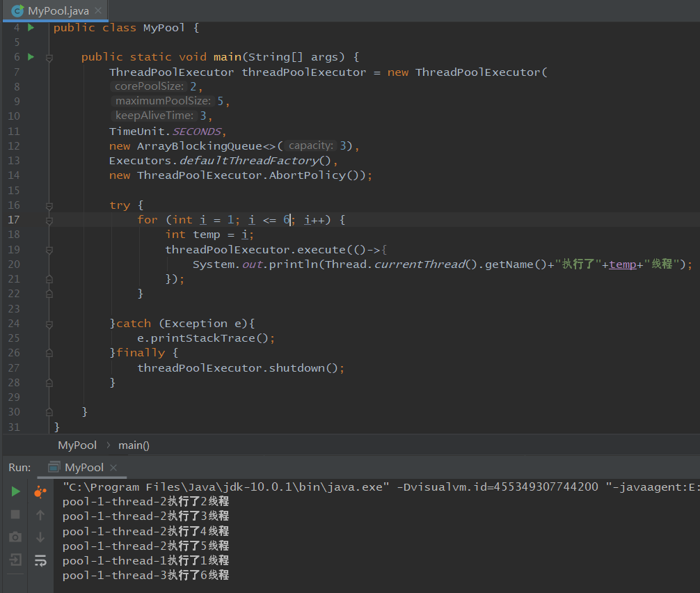The image size is (700, 593).
Task: Click the exit icon in Run toolbar
Action: 15,560
